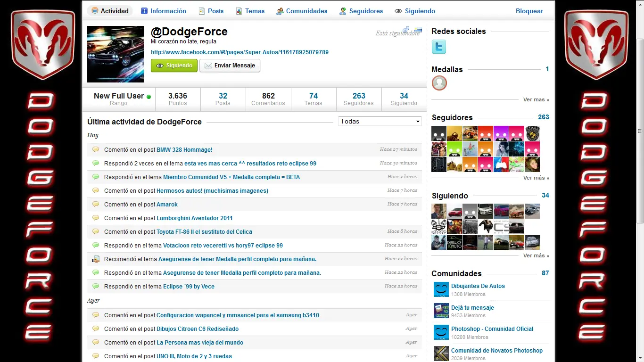Click the comment icon beside Hermosos autos! post
Viewport: 644px width, 362px height.
coord(96,190)
